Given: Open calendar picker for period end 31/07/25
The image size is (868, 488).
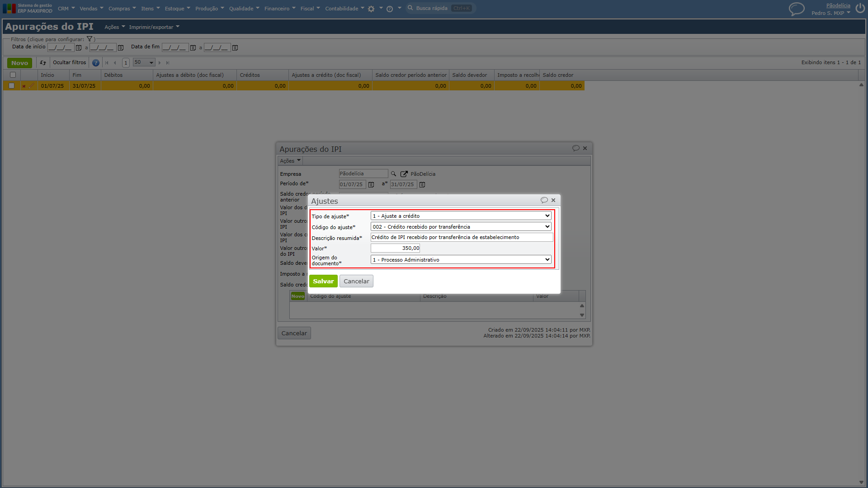Looking at the screenshot, I should point(422,185).
